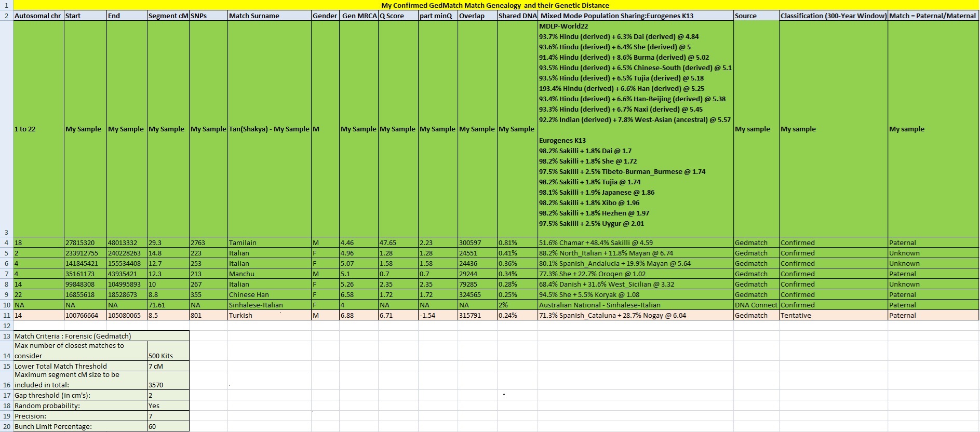Viewport: 980px width, 432px height.
Task: Click the end value '240228263'
Action: coord(127,253)
